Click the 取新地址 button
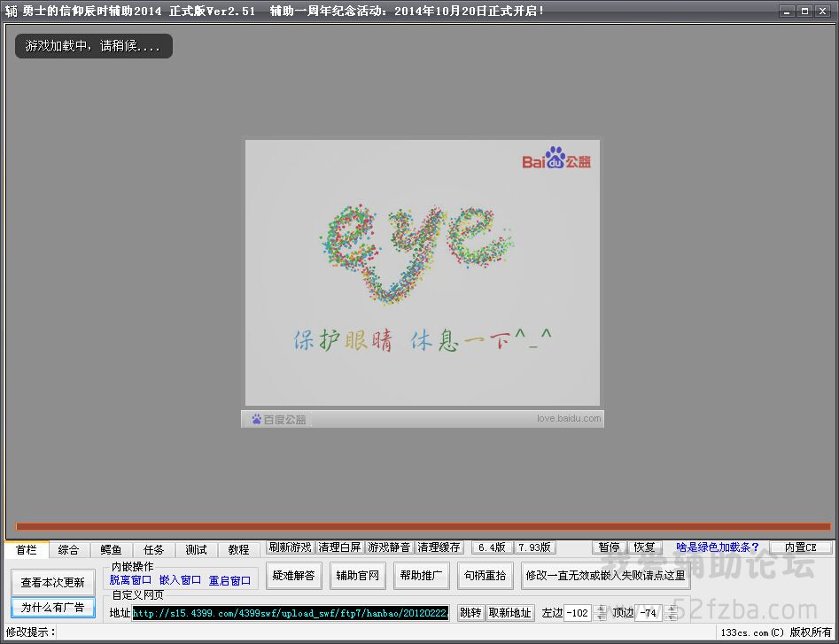 510,613
